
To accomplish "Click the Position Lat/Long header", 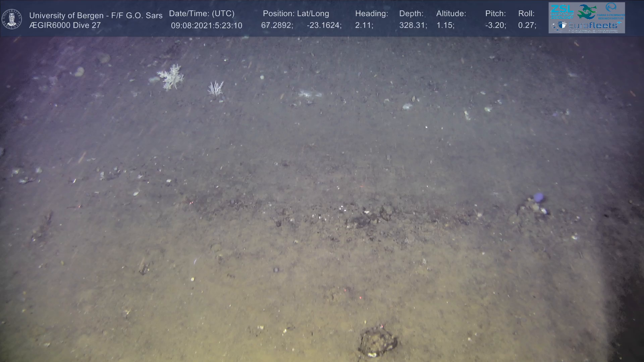I will click(x=296, y=14).
